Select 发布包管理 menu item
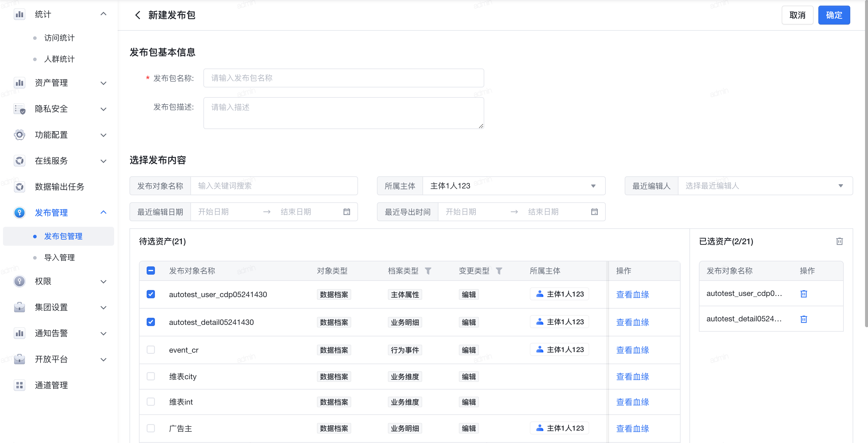This screenshot has height=443, width=868. 58,236
